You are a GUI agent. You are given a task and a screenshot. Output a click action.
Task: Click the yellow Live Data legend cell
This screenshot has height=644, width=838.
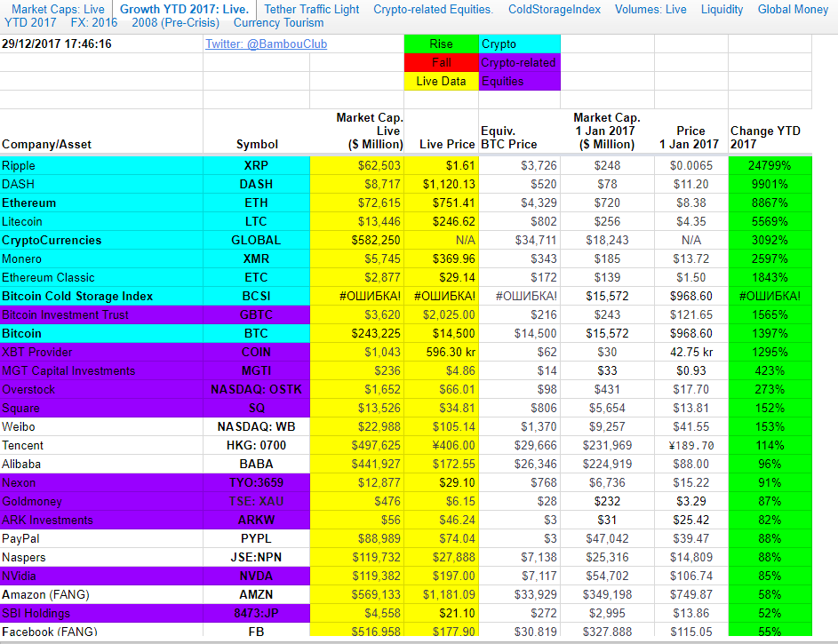(x=441, y=81)
